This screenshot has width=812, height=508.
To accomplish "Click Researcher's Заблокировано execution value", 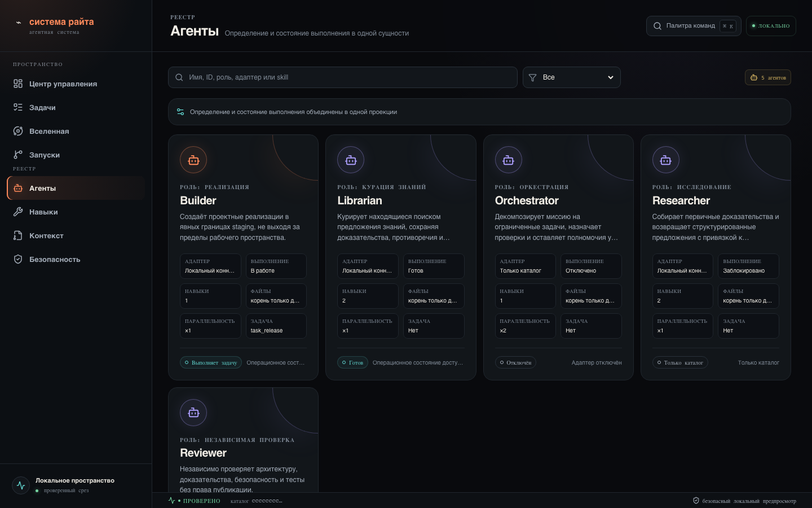I will point(744,271).
